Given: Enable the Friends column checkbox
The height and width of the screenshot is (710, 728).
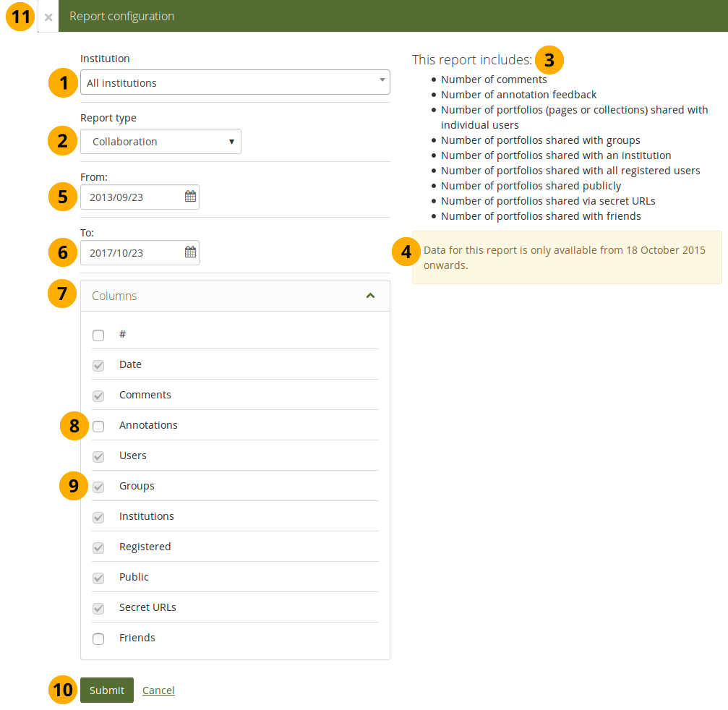Looking at the screenshot, I should click(x=98, y=639).
